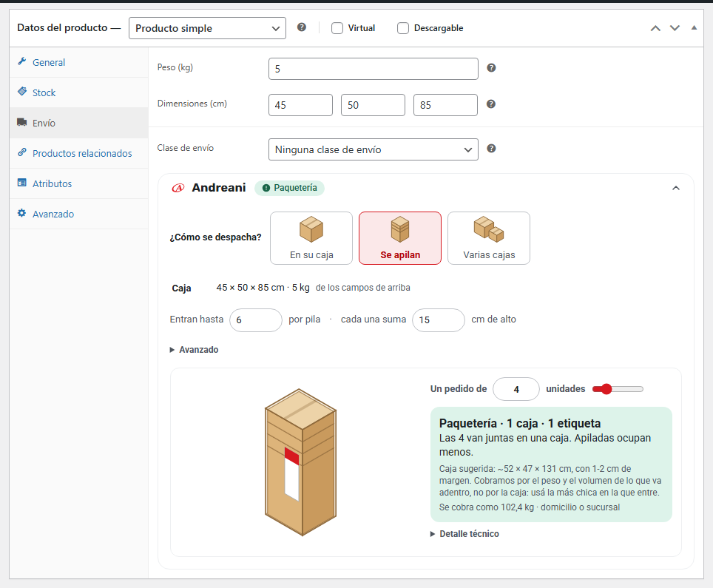Click help icon next to product type

point(302,27)
